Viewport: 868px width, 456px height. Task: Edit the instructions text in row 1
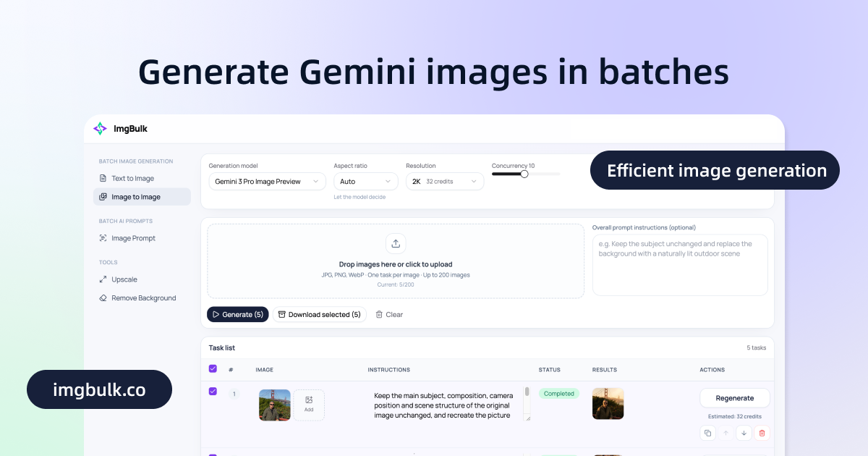[443, 405]
